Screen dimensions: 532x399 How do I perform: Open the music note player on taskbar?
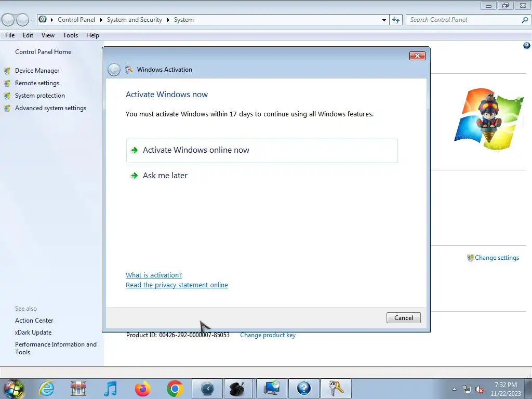[x=111, y=389]
